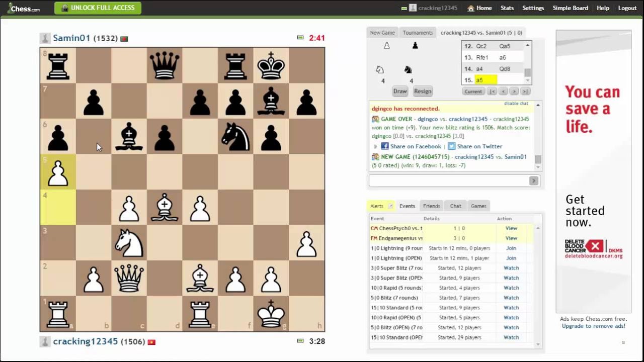Go to the first move button

coord(492,92)
